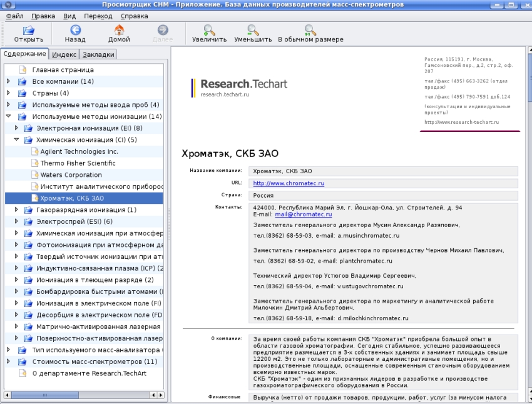
Task: Click the mail@chromatec.ru email link
Action: [x=304, y=215]
